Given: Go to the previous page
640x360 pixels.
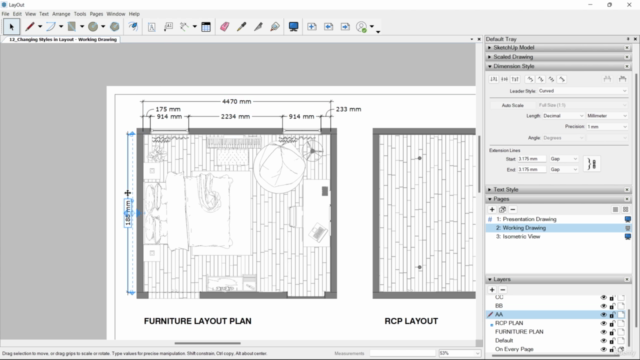Looking at the screenshot, I should click(x=329, y=27).
